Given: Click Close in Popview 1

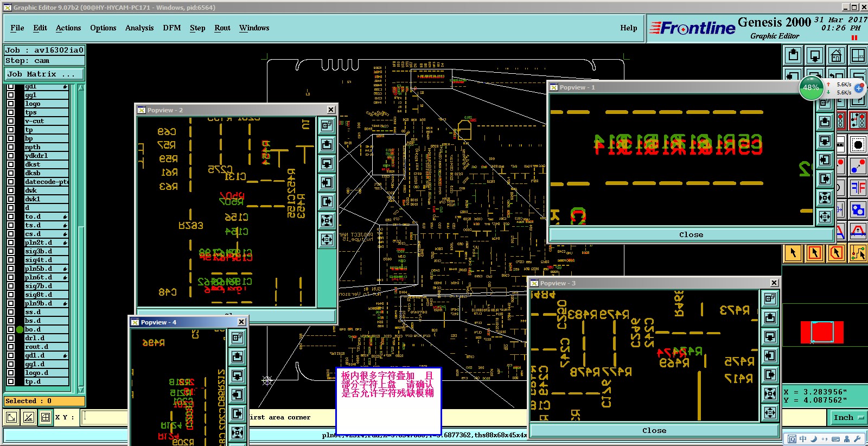Looking at the screenshot, I should click(x=691, y=234).
